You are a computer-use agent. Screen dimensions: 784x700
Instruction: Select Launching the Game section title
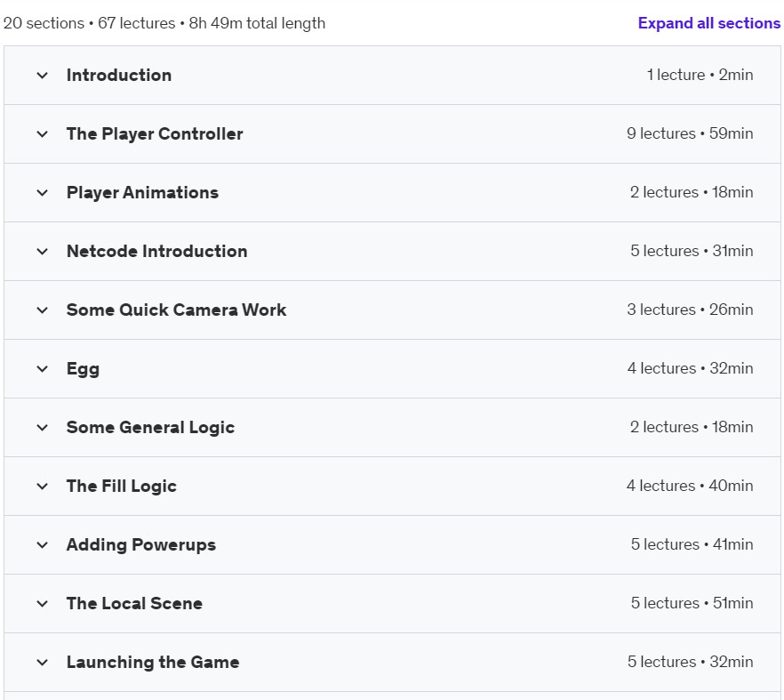pyautogui.click(x=153, y=662)
